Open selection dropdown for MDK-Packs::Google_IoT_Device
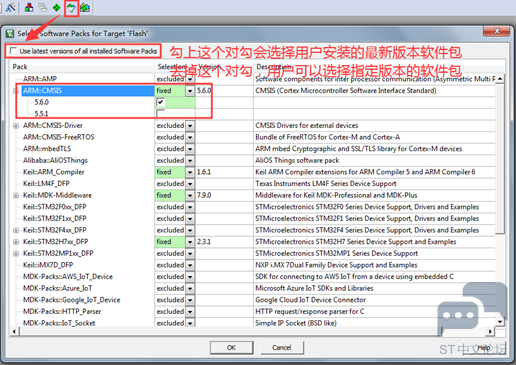This screenshot has width=516, height=365. pos(190,300)
